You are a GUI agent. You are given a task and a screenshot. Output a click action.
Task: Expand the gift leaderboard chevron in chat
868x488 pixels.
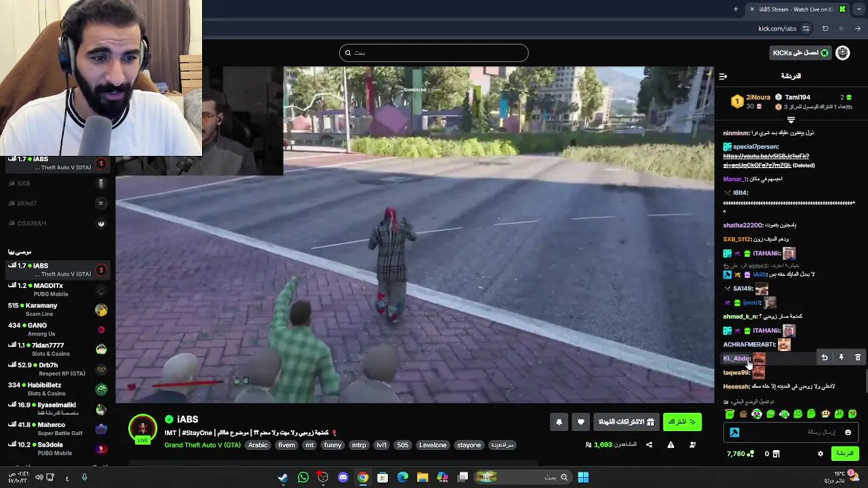click(791, 120)
